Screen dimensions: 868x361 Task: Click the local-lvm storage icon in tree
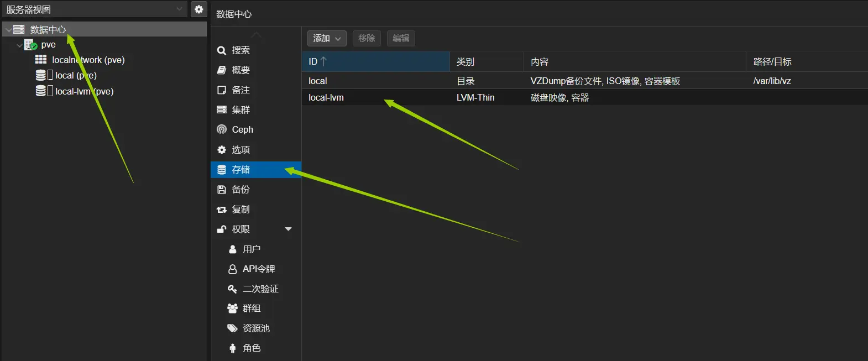click(x=41, y=91)
